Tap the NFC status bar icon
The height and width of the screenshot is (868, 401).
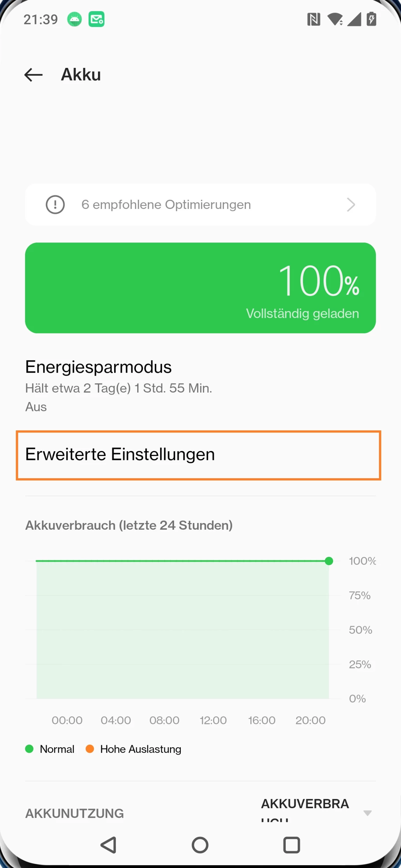point(313,19)
